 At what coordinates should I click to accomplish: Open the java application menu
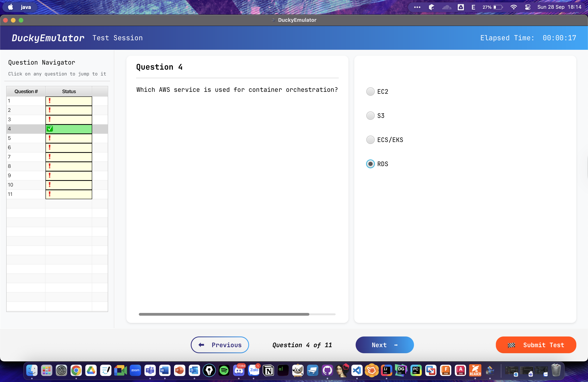click(26, 7)
